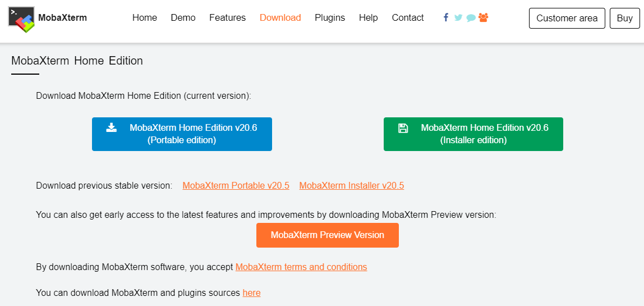Open the Twitter bird icon

point(458,17)
